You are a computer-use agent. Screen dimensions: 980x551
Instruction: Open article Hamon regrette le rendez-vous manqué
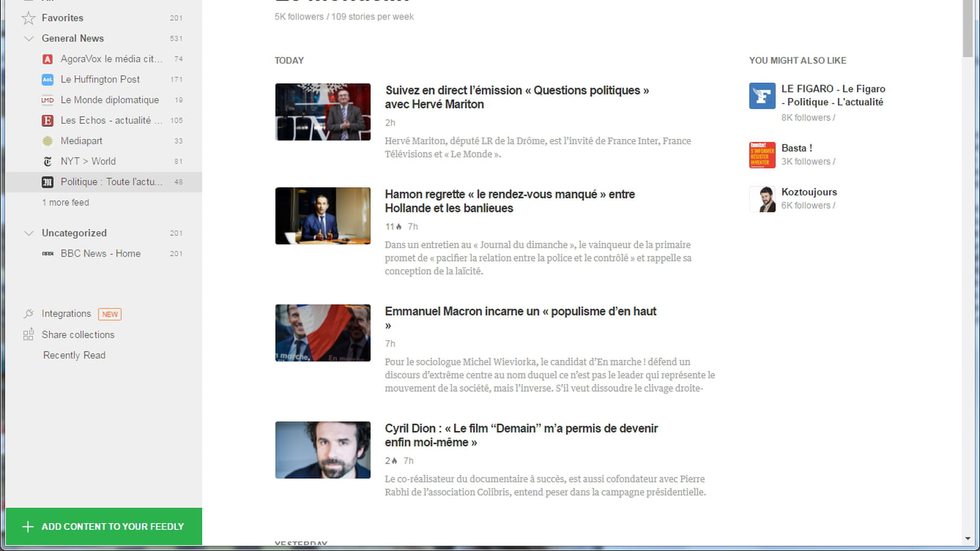click(x=510, y=201)
